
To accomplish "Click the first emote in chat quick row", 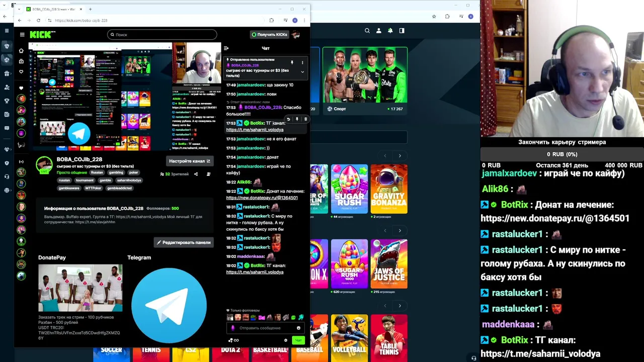I will click(230, 317).
